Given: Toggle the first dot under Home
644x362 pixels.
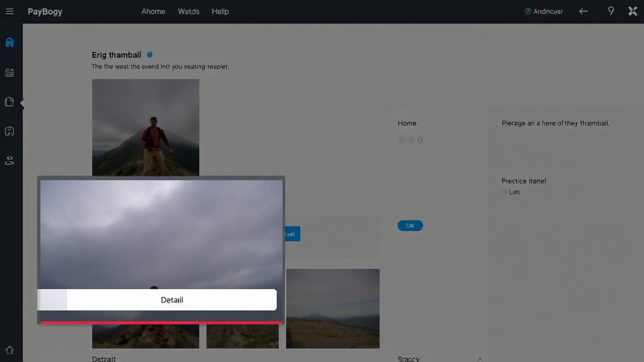Looking at the screenshot, I should coord(401,141).
